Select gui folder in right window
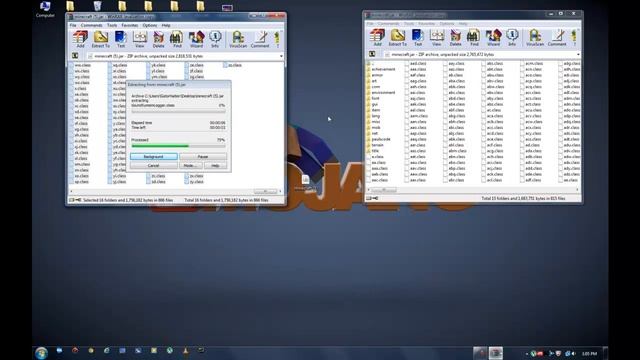The height and width of the screenshot is (360, 640). (372, 104)
